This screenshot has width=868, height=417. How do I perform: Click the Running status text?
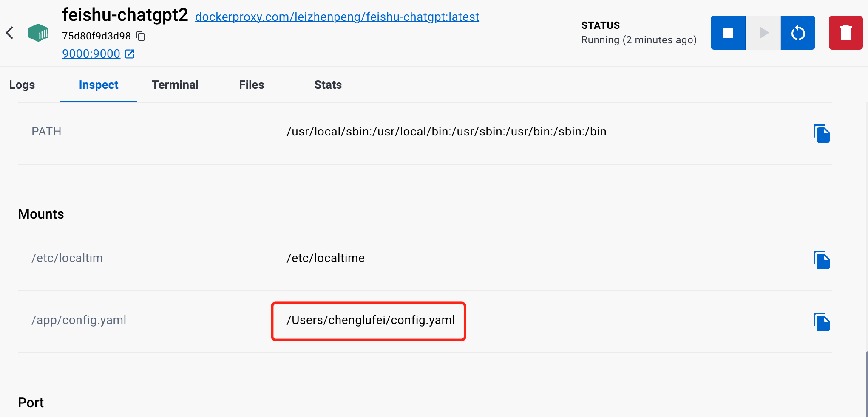click(639, 39)
